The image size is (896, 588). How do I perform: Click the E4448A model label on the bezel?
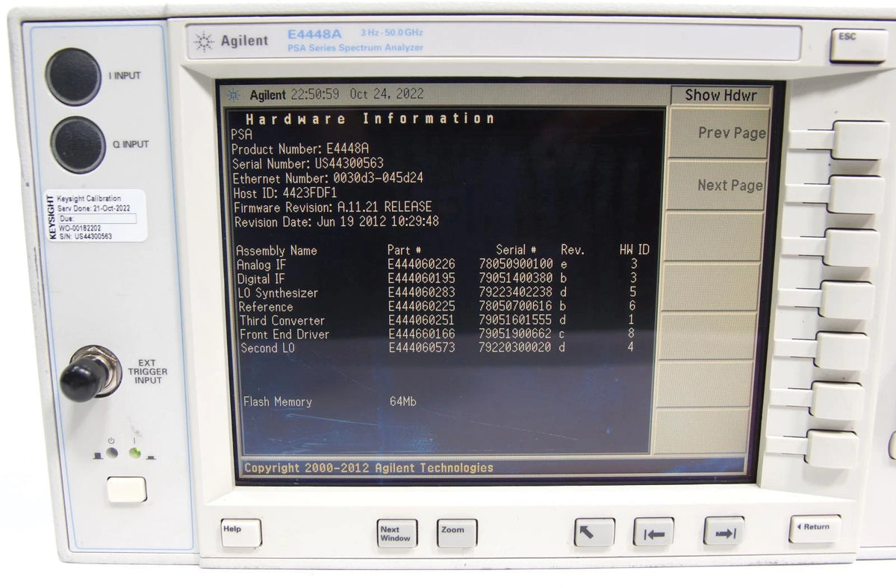coord(316,34)
